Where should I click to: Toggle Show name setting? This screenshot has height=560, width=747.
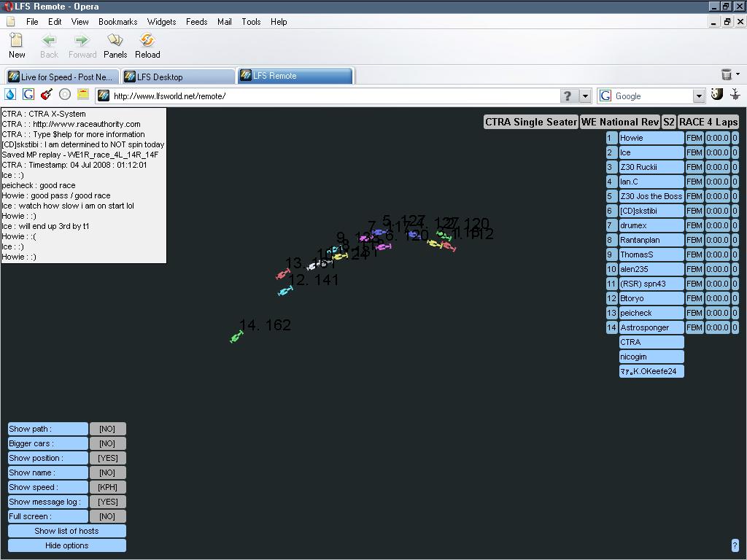point(108,472)
